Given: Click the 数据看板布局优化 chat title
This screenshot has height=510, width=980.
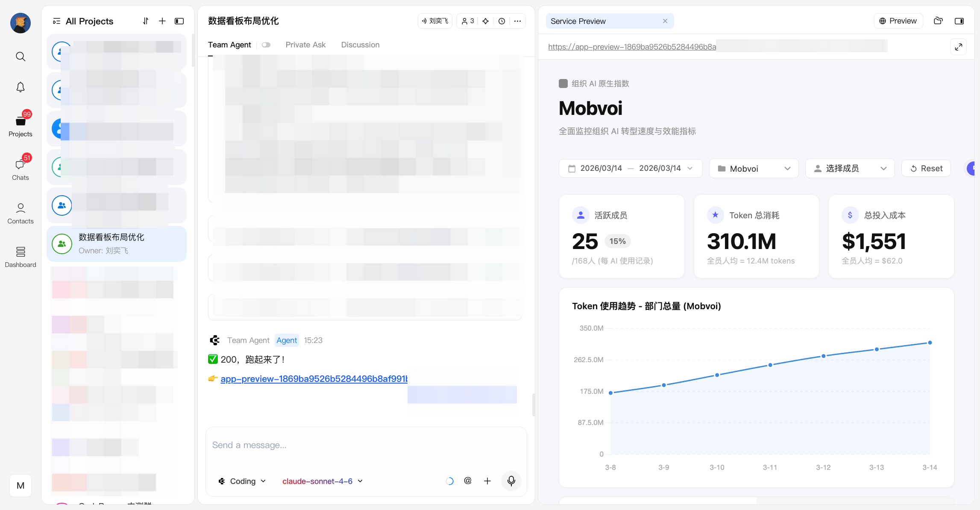Looking at the screenshot, I should tap(243, 21).
